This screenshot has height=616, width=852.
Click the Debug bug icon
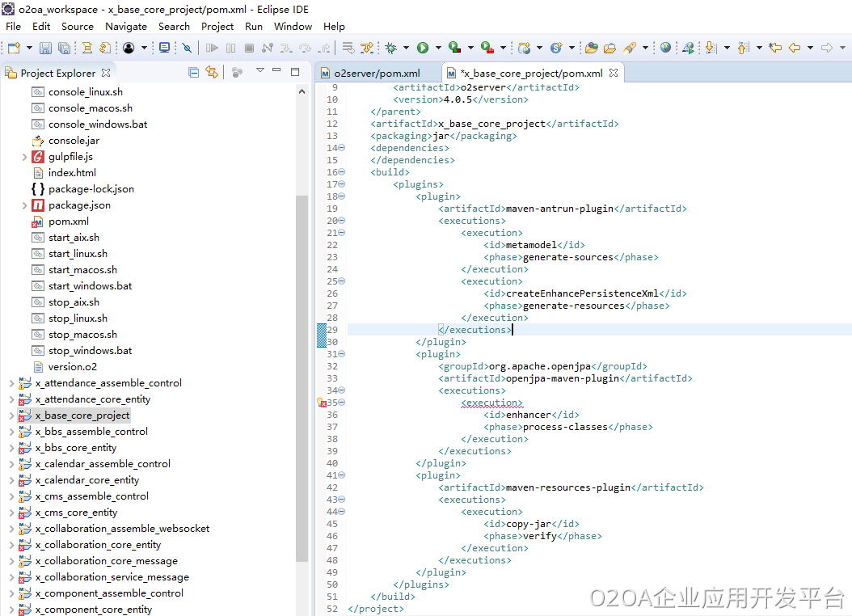point(391,49)
